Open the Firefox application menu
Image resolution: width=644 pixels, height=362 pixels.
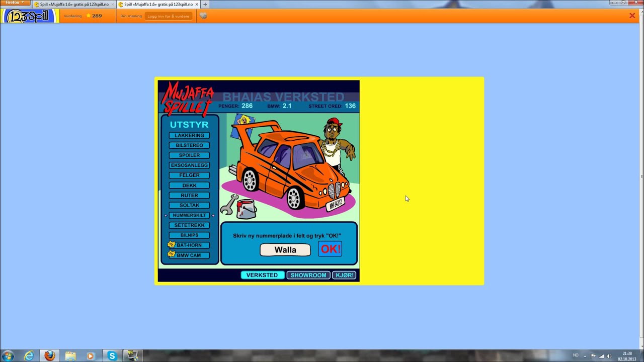[x=15, y=3]
